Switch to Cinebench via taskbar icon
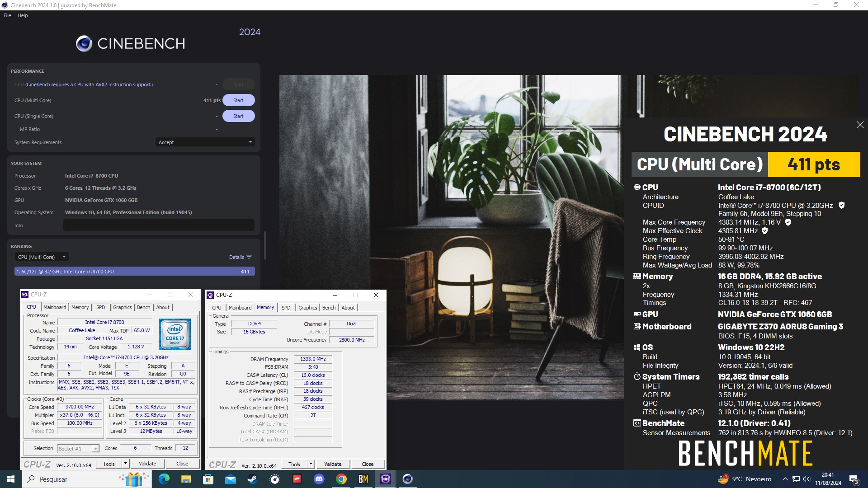This screenshot has height=488, width=868. 408,479
